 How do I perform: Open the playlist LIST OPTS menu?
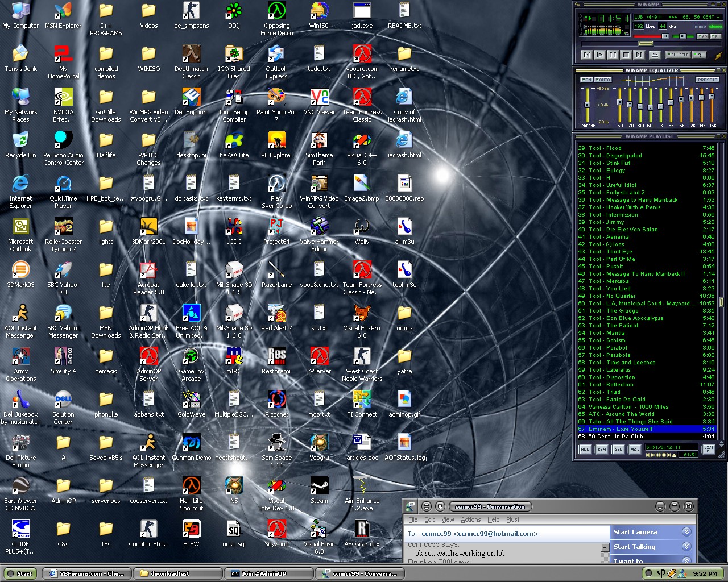709,449
